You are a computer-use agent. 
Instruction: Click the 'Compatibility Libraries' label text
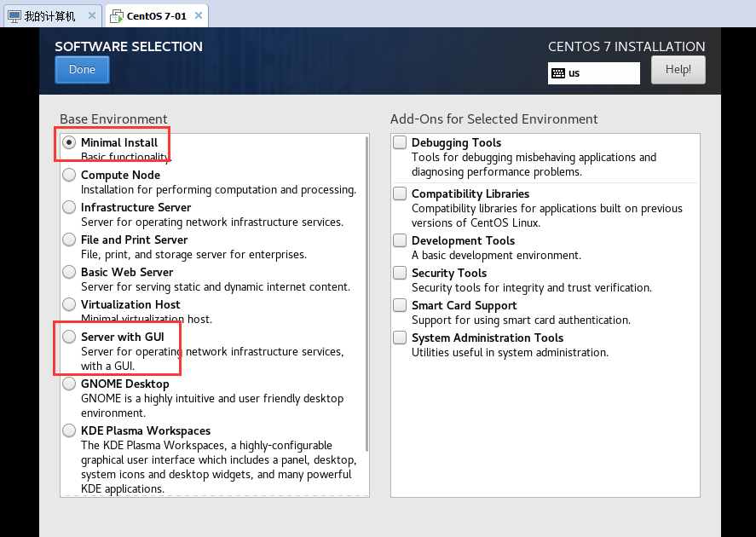470,193
